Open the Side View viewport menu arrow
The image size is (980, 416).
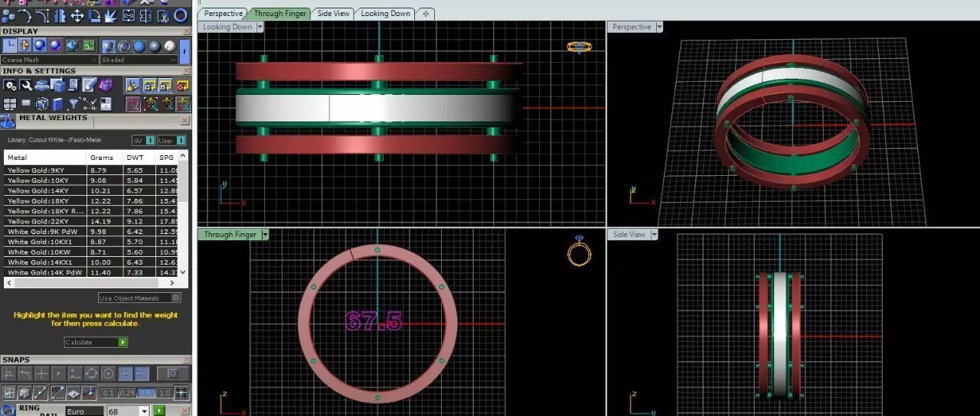[x=653, y=235]
